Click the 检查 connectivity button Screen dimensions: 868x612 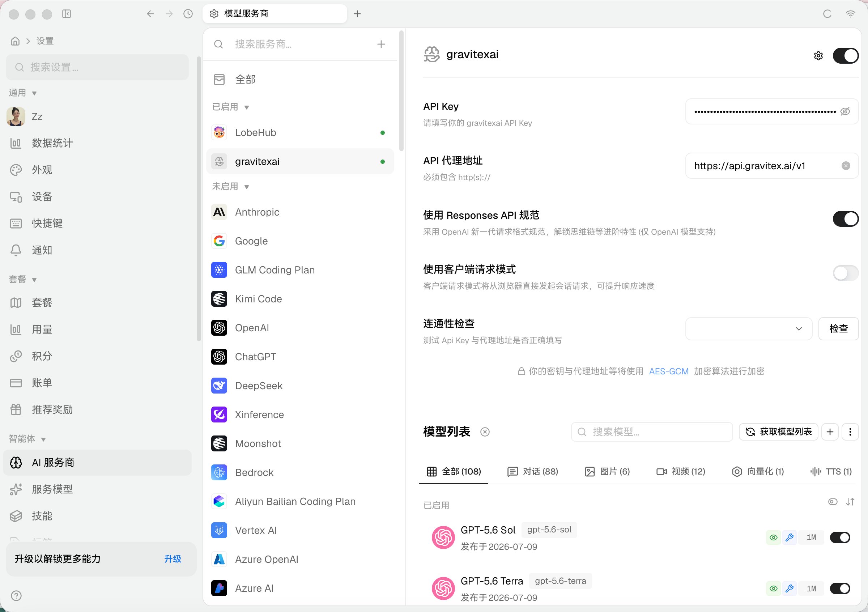pyautogui.click(x=838, y=329)
